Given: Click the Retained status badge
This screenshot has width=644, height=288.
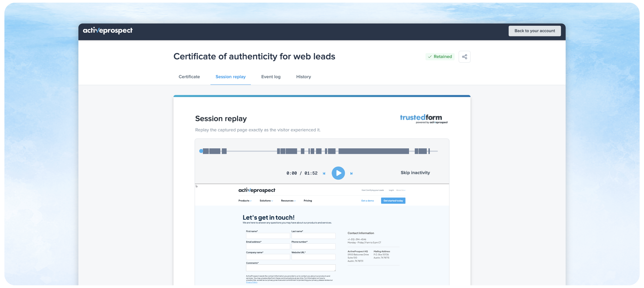Looking at the screenshot, I should (x=440, y=57).
